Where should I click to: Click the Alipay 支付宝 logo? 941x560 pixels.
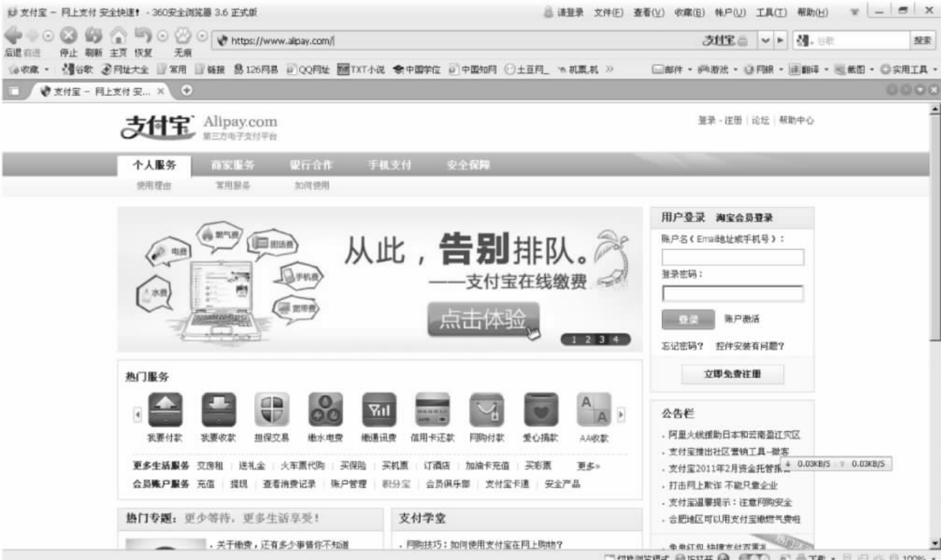(x=157, y=126)
